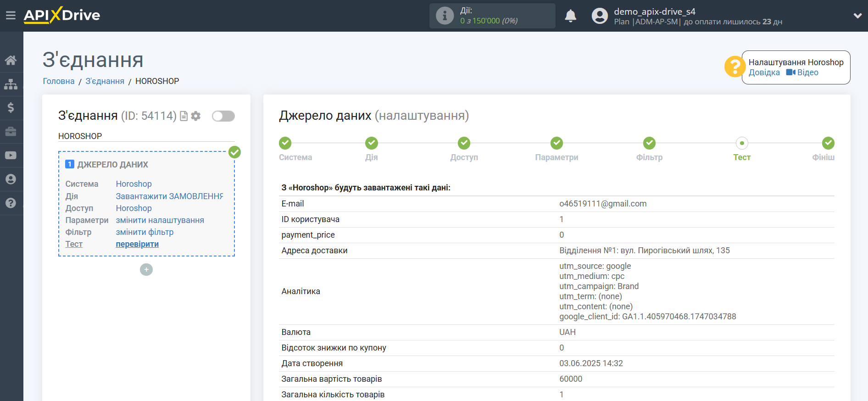This screenshot has height=401, width=868.
Task: Select the Тест step
Action: [742, 143]
